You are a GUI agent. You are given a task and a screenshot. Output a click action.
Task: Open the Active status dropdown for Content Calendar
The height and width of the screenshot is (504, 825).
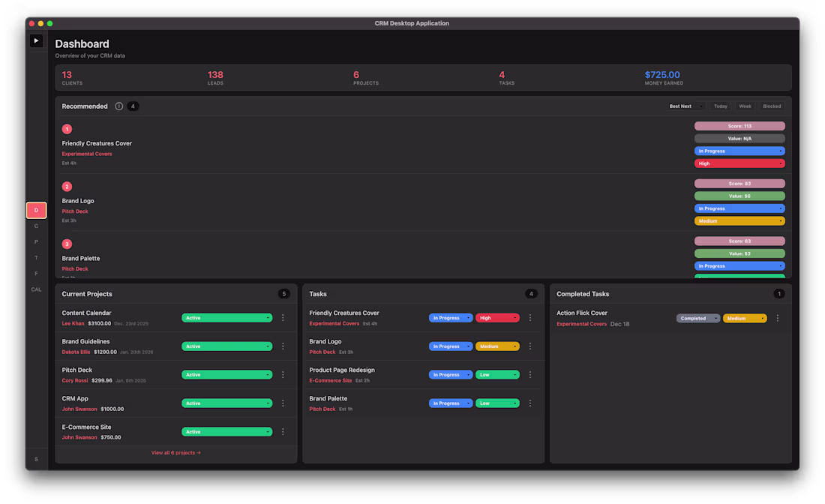[226, 317]
